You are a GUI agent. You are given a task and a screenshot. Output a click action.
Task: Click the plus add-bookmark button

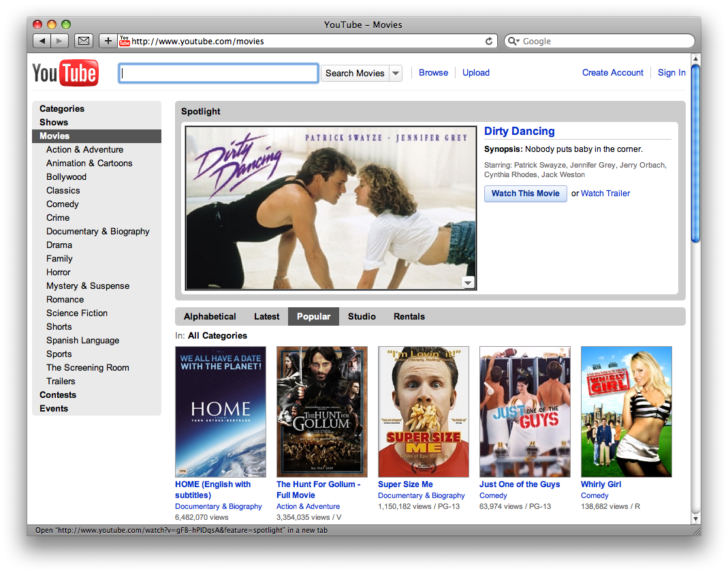coord(108,41)
